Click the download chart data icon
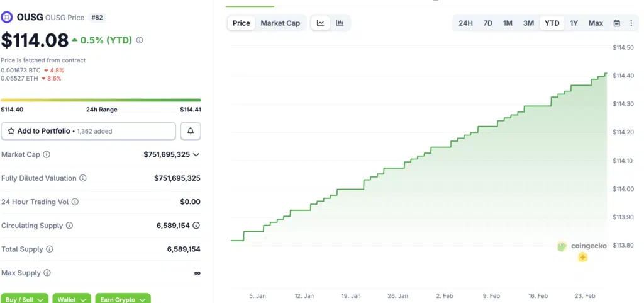Image resolution: width=644 pixels, height=303 pixels. (x=631, y=23)
